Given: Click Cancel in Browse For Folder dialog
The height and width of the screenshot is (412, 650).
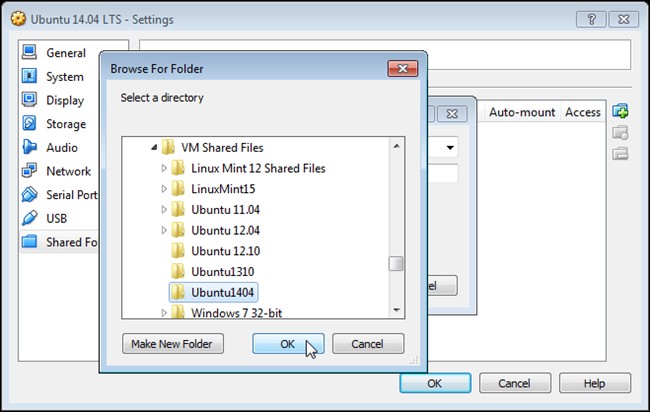Looking at the screenshot, I should coord(368,344).
